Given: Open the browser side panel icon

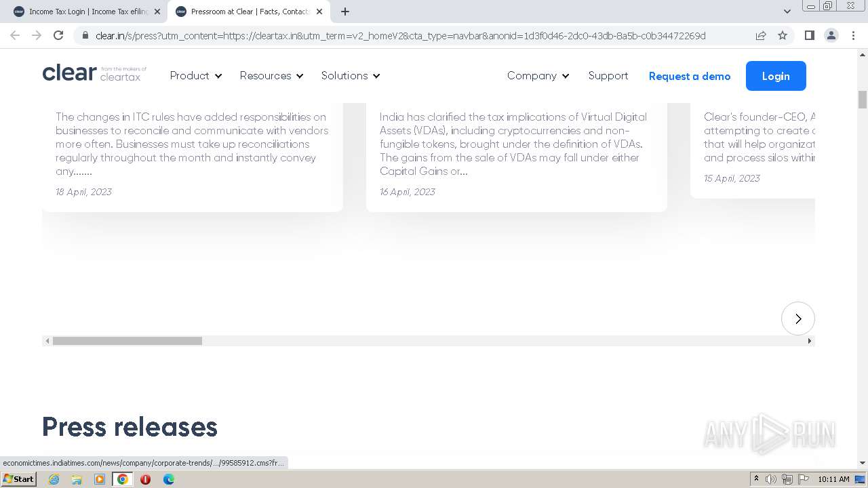Looking at the screenshot, I should (x=809, y=35).
